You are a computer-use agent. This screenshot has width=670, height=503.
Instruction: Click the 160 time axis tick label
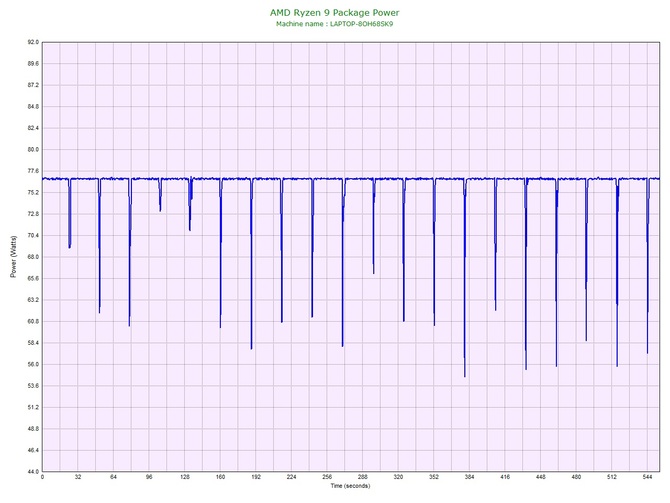(220, 477)
